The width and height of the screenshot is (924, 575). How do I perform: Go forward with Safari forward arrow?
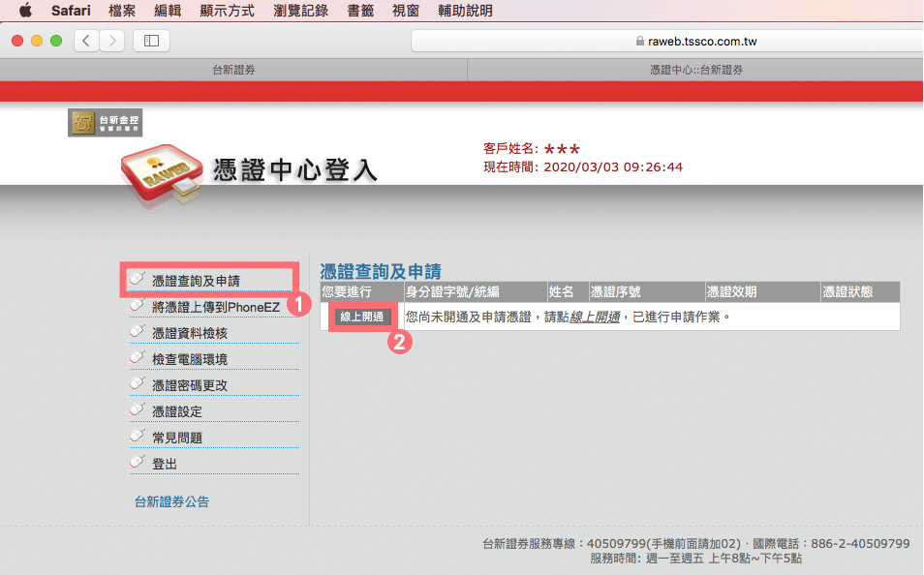coord(112,41)
